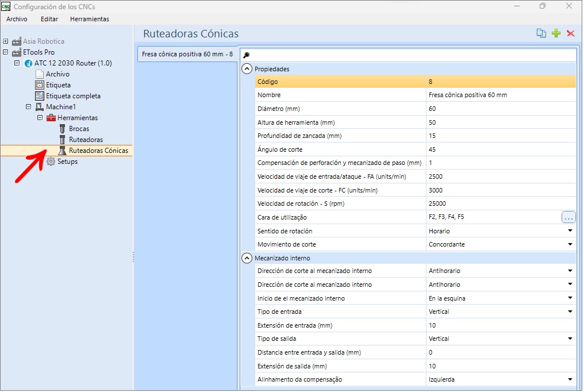This screenshot has width=584, height=392.
Task: Click the ETools Pro factory icon
Action: [17, 52]
